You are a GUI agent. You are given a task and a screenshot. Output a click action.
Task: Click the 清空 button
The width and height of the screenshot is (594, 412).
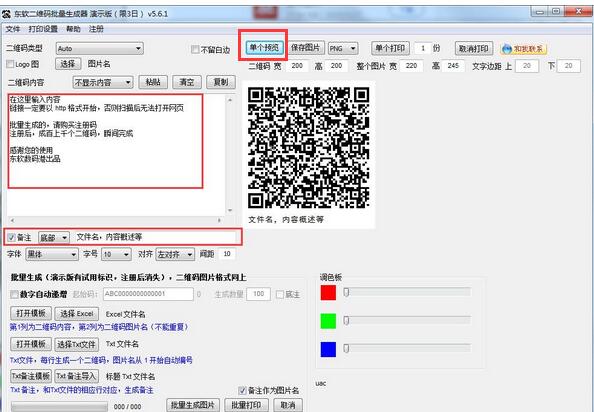[x=186, y=82]
